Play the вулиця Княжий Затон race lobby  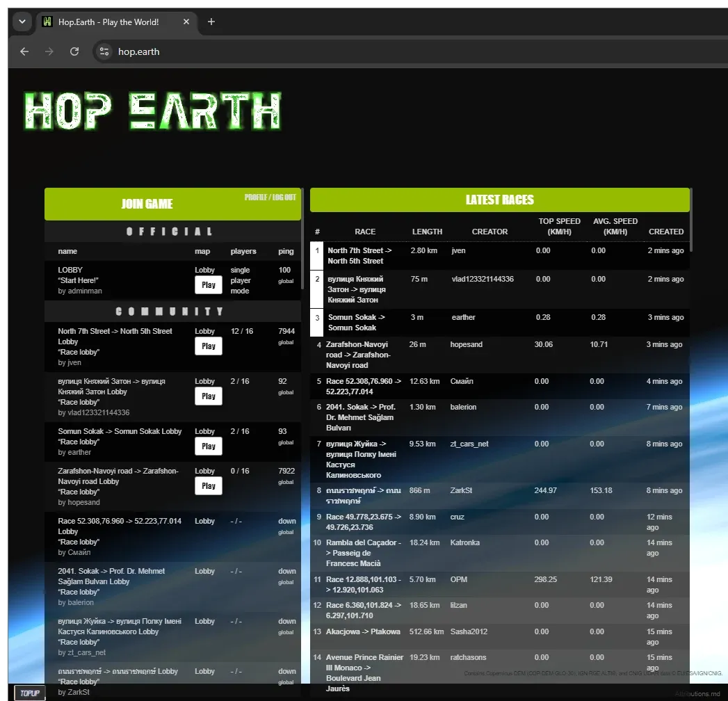click(x=209, y=396)
